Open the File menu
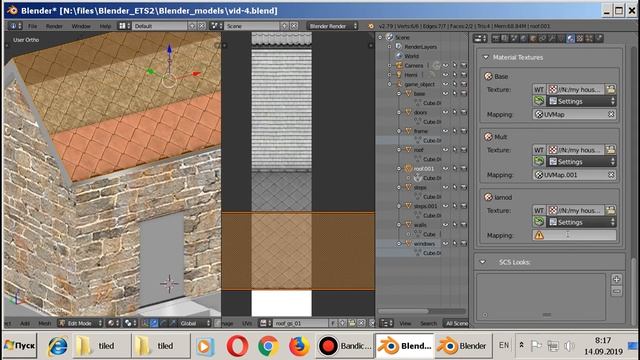The width and height of the screenshot is (640, 360). pos(32,26)
